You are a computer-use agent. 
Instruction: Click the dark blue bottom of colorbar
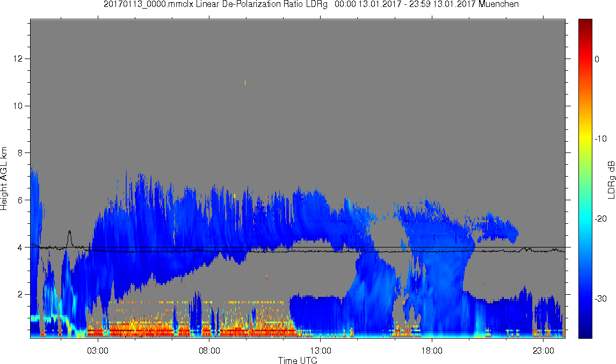(585, 334)
